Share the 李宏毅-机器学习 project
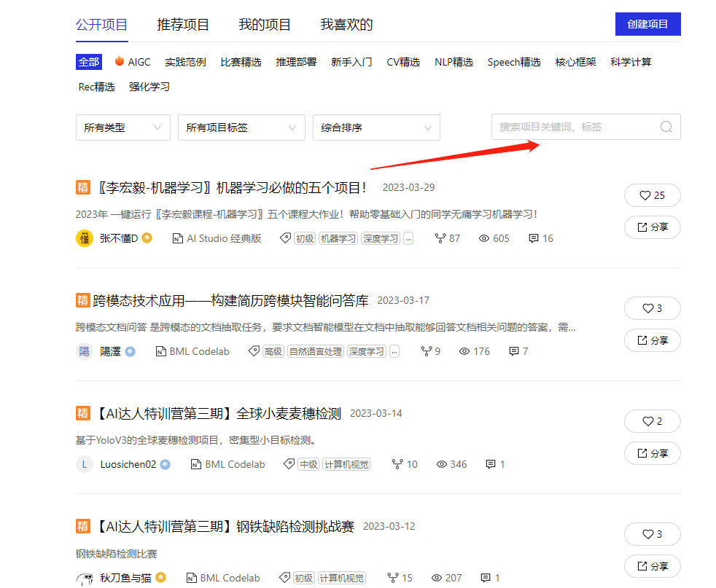 [x=652, y=227]
